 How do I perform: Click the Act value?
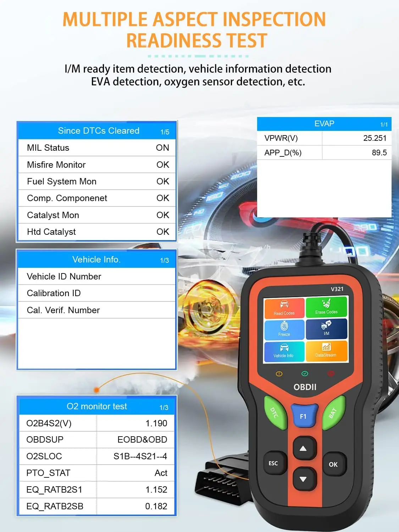(x=161, y=473)
